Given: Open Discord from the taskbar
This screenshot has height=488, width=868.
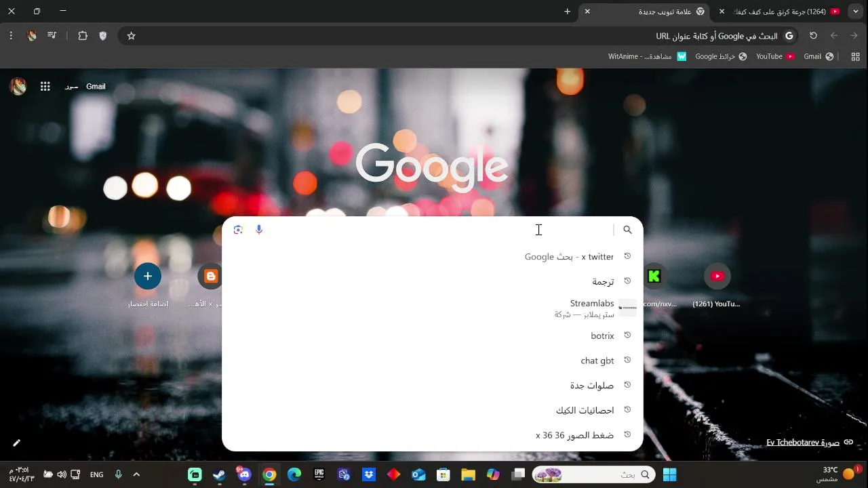Looking at the screenshot, I should (x=244, y=474).
